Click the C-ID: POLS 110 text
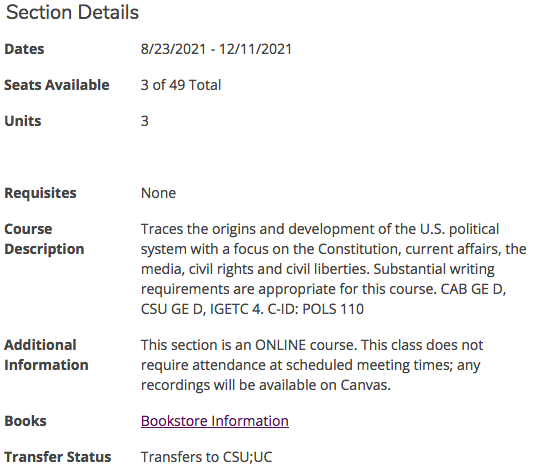Screen dimensions: 538x469 pyautogui.click(x=315, y=309)
